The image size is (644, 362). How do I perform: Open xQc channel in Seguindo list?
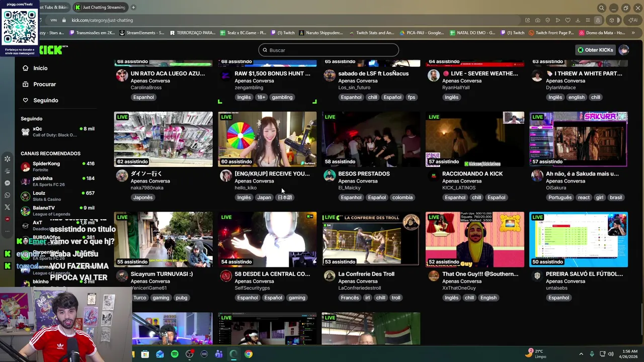(x=57, y=132)
